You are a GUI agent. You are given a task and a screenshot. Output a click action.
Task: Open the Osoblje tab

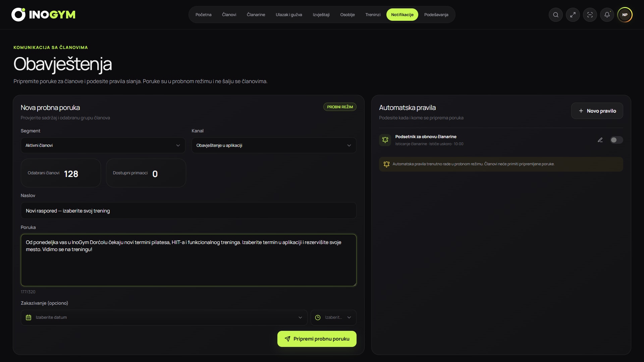347,15
